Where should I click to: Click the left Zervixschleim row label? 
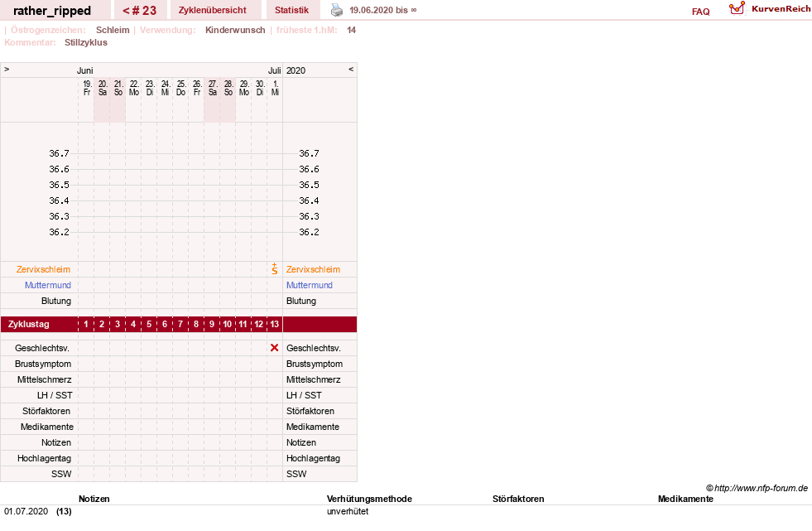(44, 269)
